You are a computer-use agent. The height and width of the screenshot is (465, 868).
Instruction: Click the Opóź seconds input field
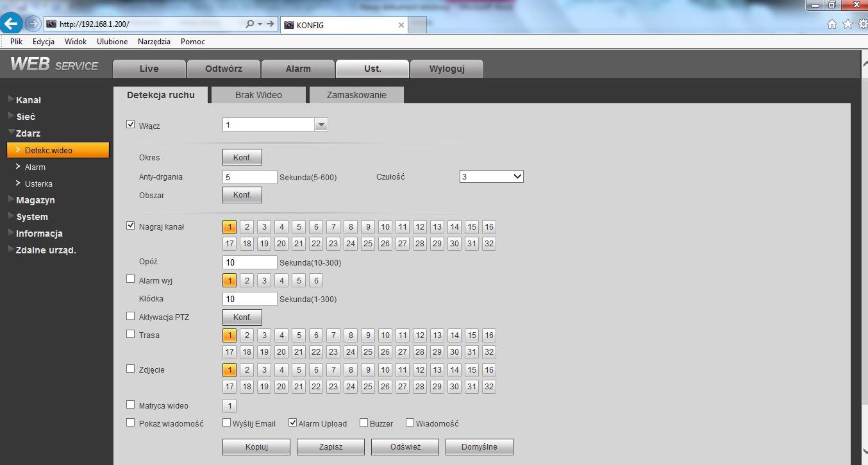point(250,262)
